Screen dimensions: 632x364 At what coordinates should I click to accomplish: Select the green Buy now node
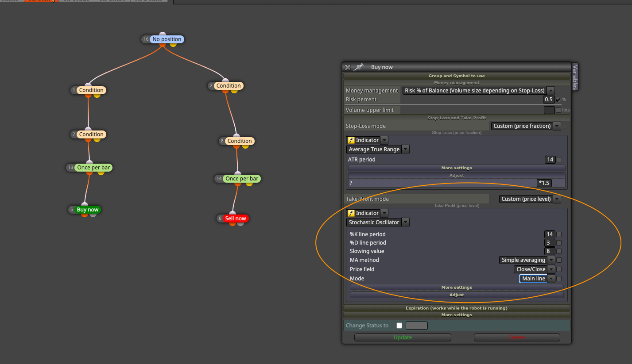point(88,210)
